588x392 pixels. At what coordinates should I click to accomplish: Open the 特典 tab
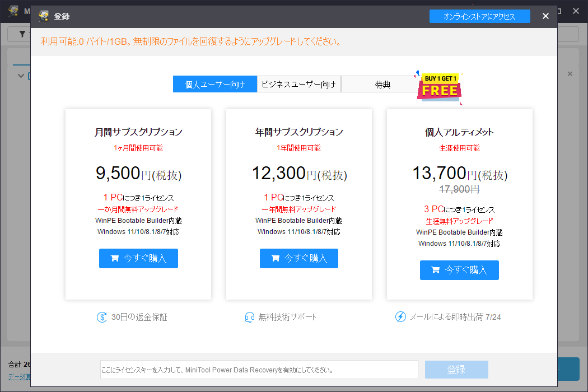[x=382, y=85]
